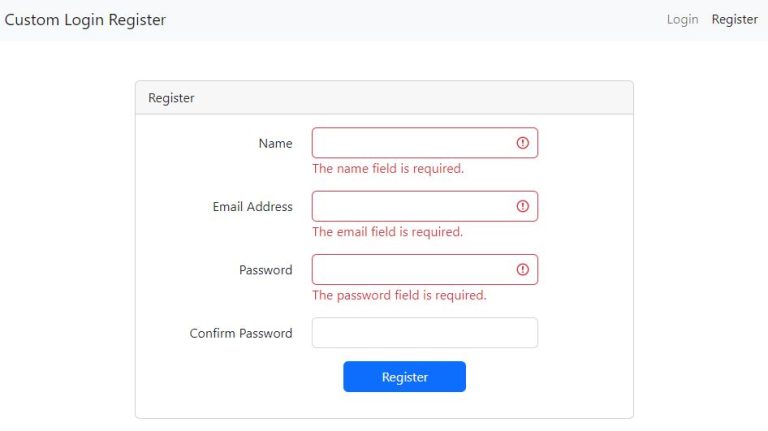
Task: Select the Password input field
Action: (425, 269)
